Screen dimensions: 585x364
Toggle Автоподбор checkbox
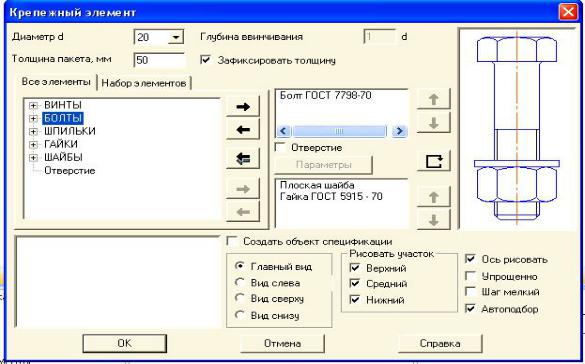click(470, 308)
